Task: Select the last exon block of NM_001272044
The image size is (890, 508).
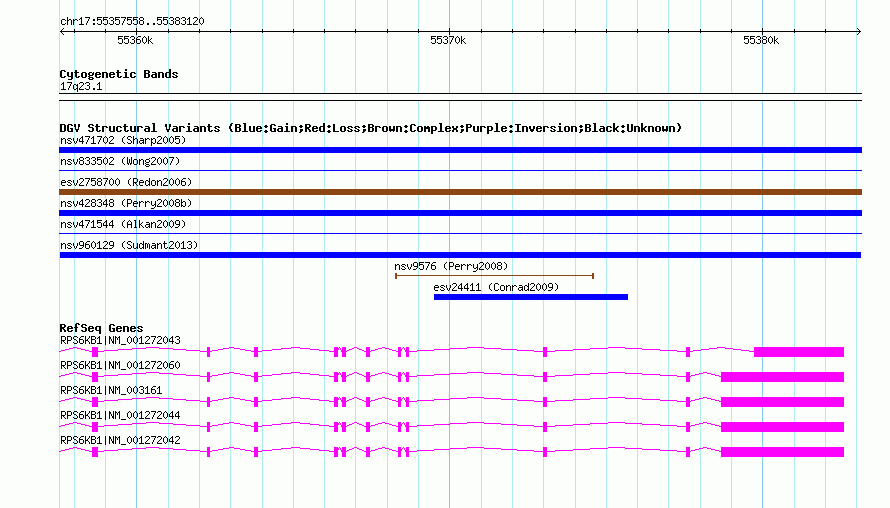Action: click(783, 427)
